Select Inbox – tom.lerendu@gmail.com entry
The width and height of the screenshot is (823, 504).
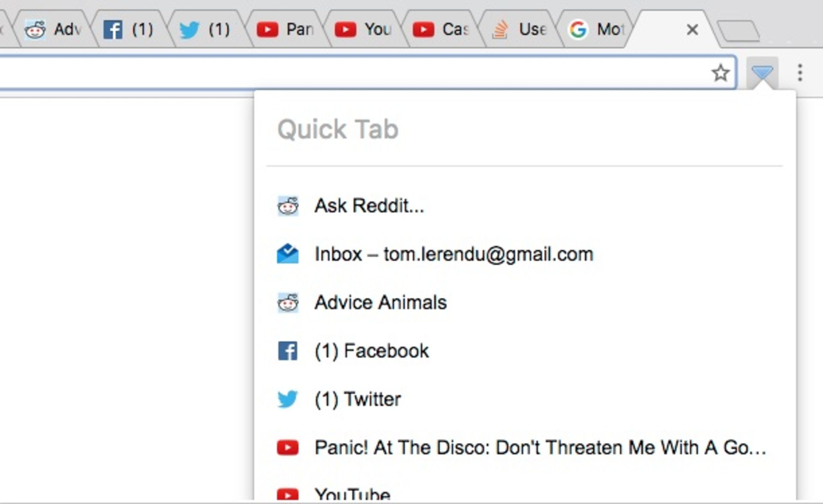pos(524,254)
